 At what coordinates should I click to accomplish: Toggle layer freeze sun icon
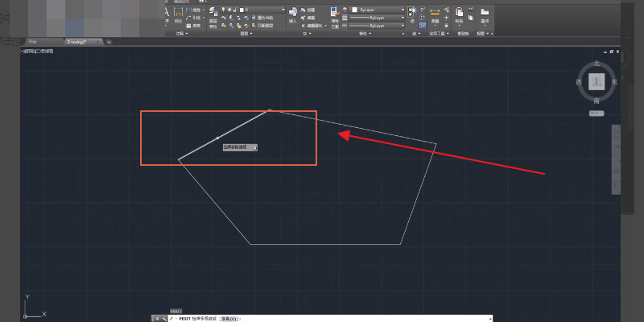229,10
